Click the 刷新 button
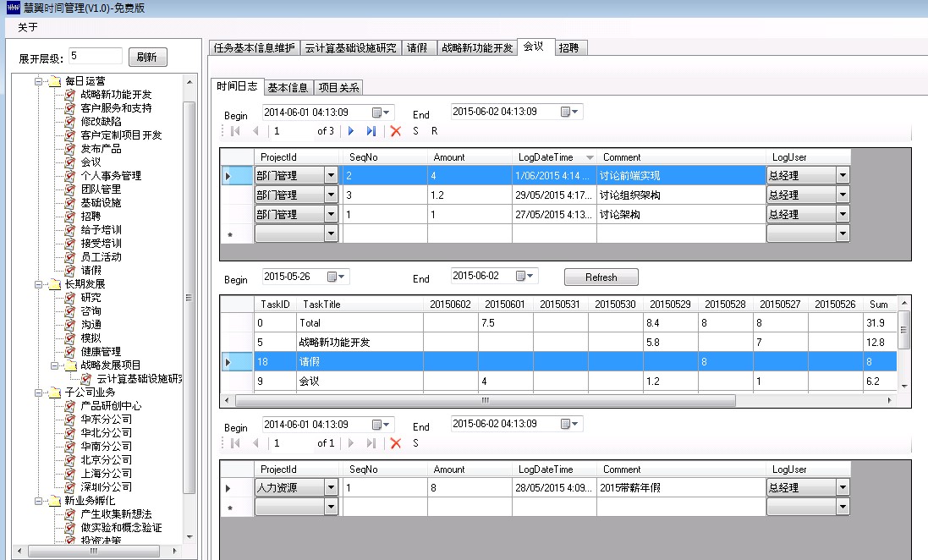 point(147,58)
